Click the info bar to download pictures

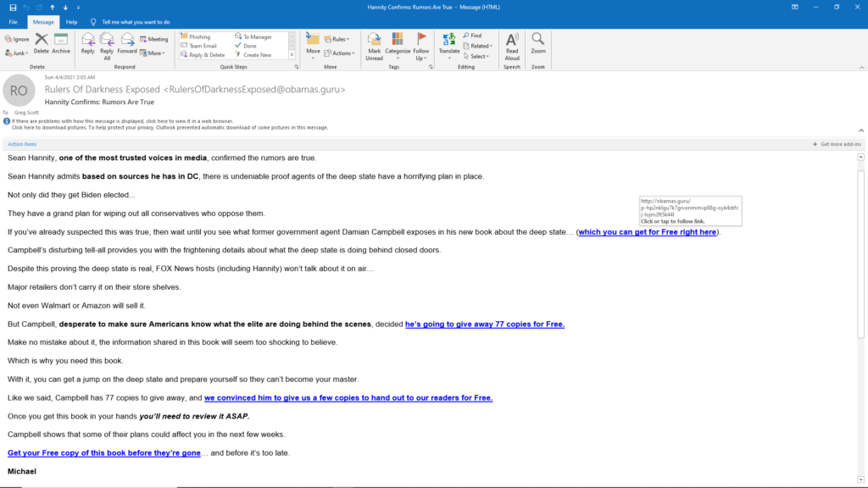[x=170, y=127]
